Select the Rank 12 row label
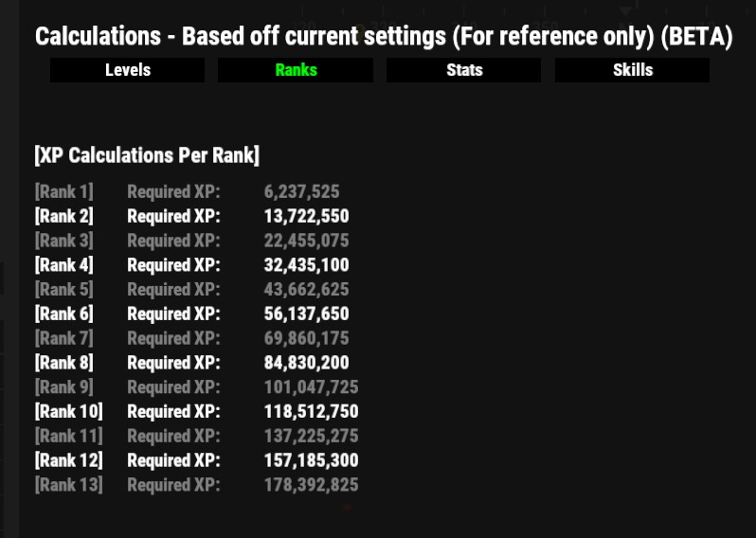The height and width of the screenshot is (538, 756). (x=69, y=460)
